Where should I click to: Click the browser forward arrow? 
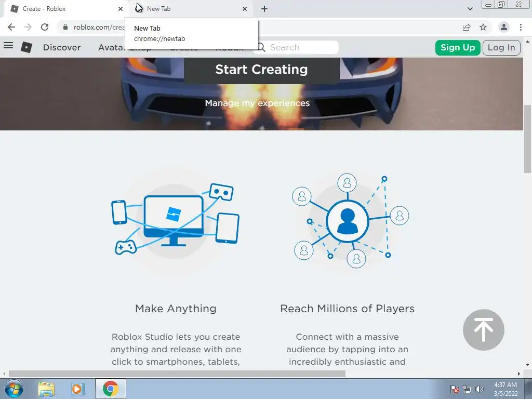(x=28, y=27)
